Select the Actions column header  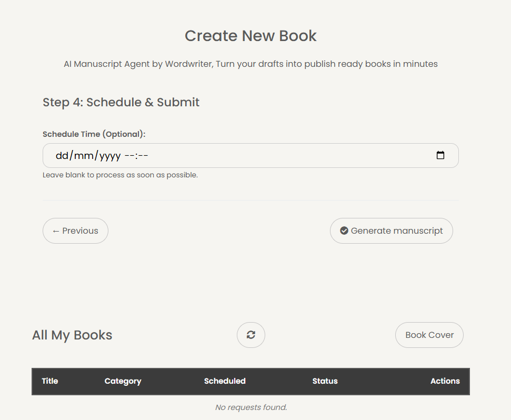[445, 381]
